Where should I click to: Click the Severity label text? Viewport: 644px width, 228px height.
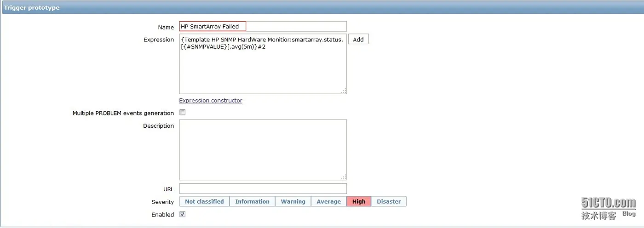point(162,202)
